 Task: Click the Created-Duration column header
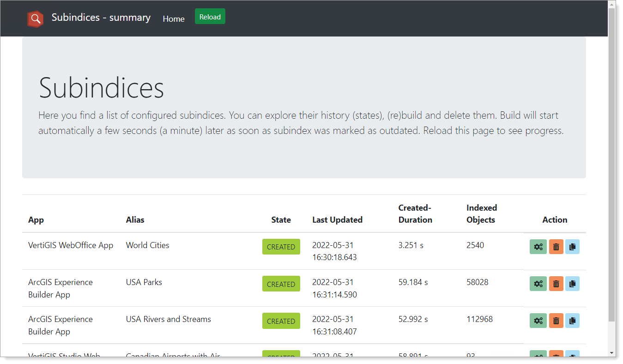415,214
